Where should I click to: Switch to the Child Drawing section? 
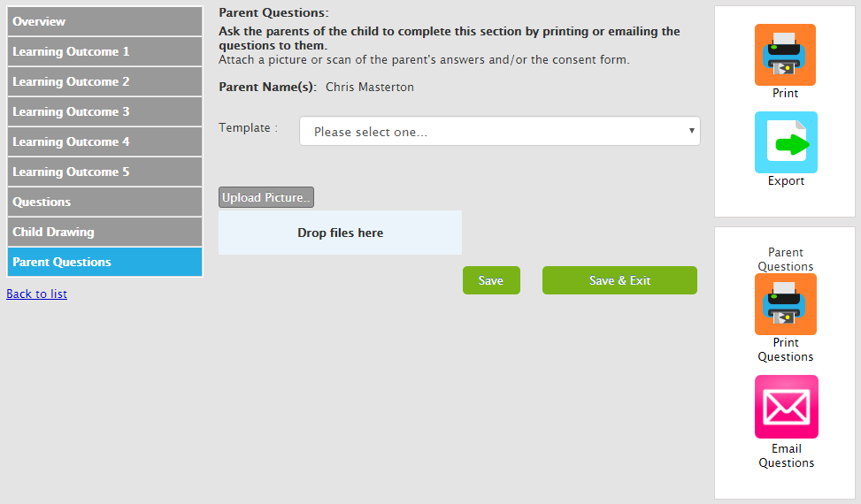[x=104, y=232]
